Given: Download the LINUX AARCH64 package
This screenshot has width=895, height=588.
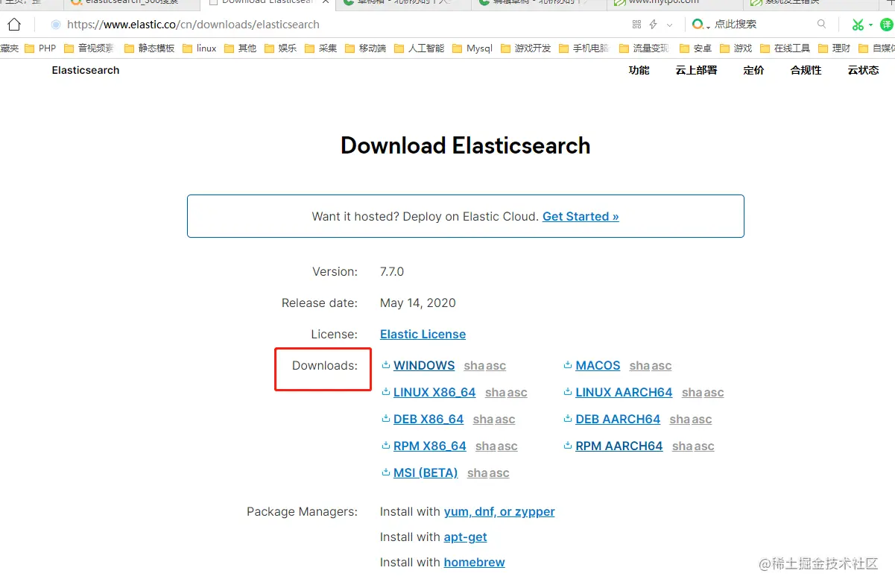Looking at the screenshot, I should (624, 392).
